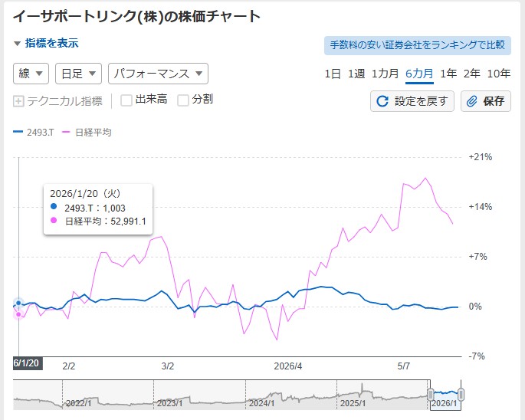Select the 1年 time range
The width and height of the screenshot is (525, 420).
[x=448, y=74]
